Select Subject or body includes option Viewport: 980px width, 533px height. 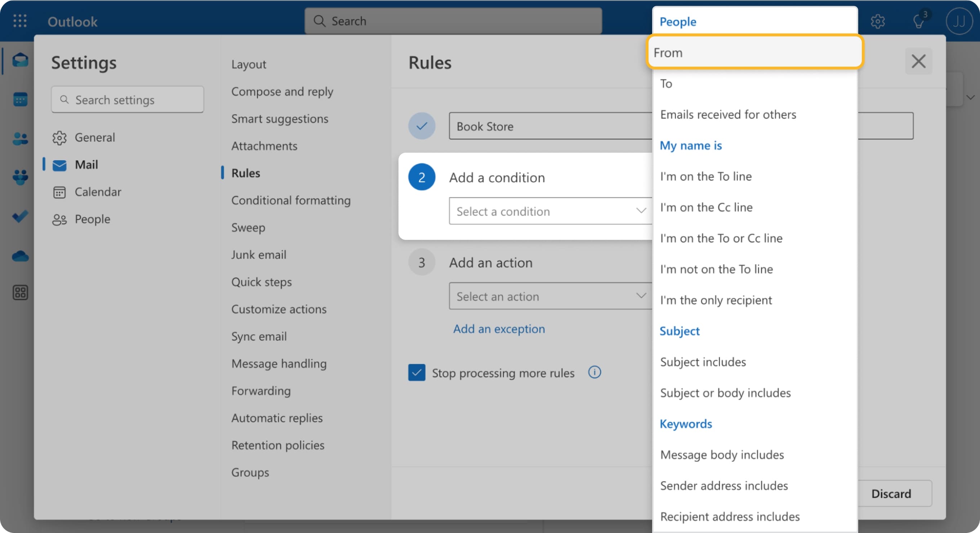726,393
